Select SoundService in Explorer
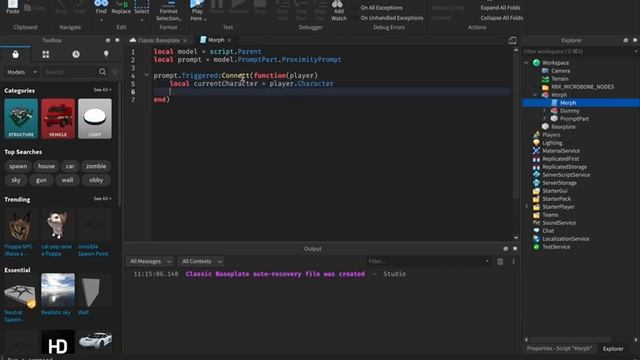 tap(559, 223)
